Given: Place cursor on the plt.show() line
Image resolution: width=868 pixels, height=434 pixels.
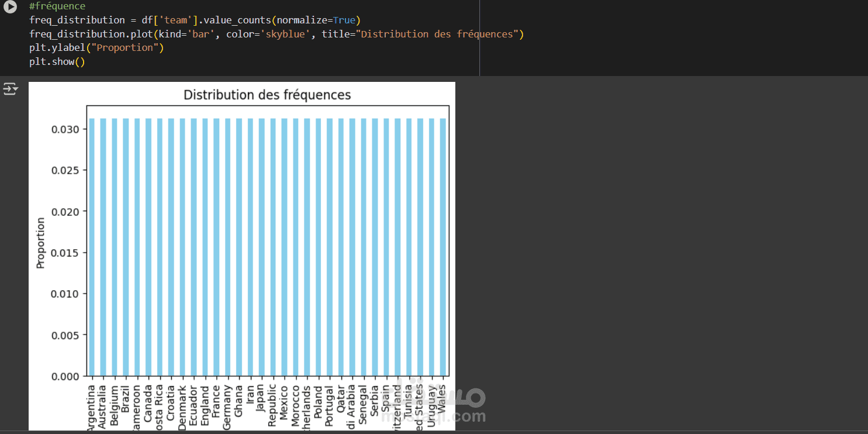Looking at the screenshot, I should point(57,61).
